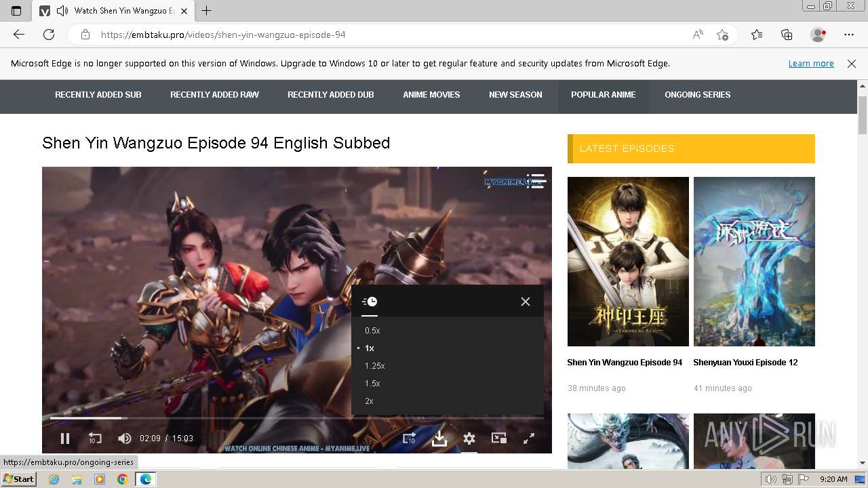The width and height of the screenshot is (868, 488).
Task: Open Read aloud feature
Action: [x=698, y=35]
